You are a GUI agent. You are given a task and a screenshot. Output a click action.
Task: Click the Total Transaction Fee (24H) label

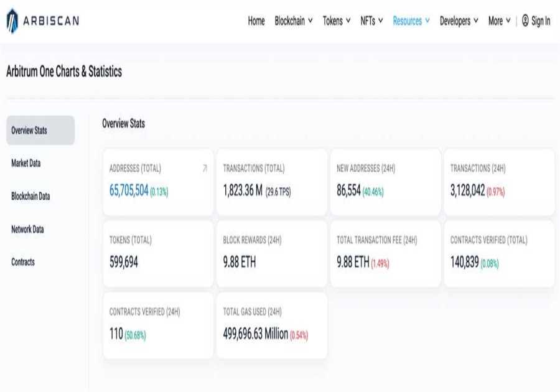pyautogui.click(x=377, y=240)
